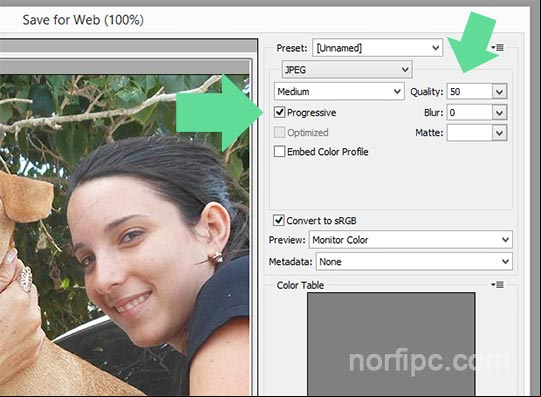Expand the Quality value arrow
Screen dimensions: 541x397
pyautogui.click(x=500, y=92)
